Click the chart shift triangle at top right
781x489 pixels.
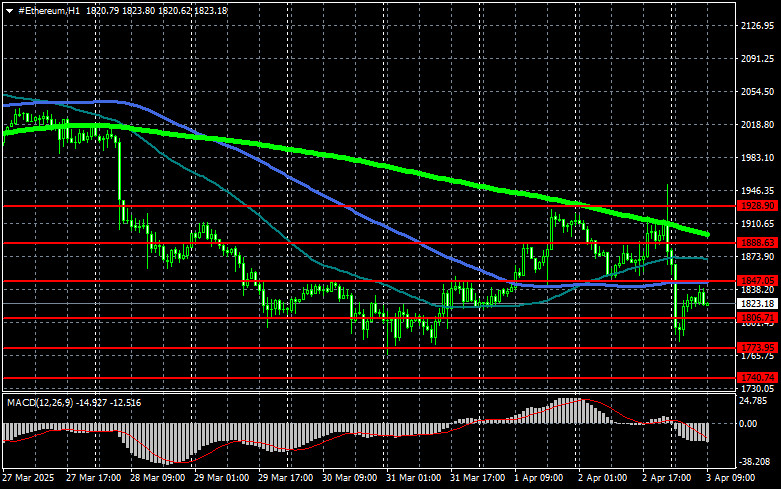[724, 9]
